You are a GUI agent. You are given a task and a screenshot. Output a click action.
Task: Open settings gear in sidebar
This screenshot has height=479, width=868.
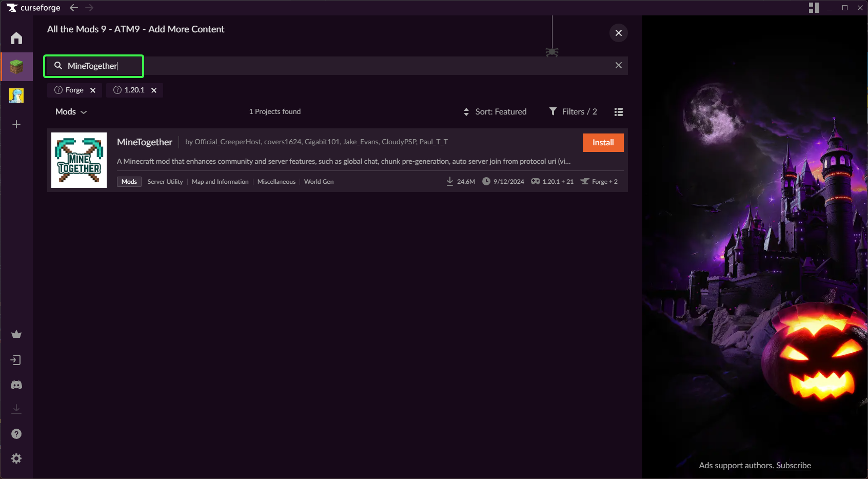pos(16,458)
